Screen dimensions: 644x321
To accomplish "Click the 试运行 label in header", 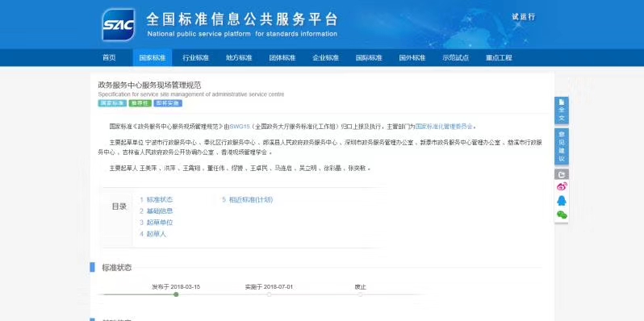I will [524, 17].
